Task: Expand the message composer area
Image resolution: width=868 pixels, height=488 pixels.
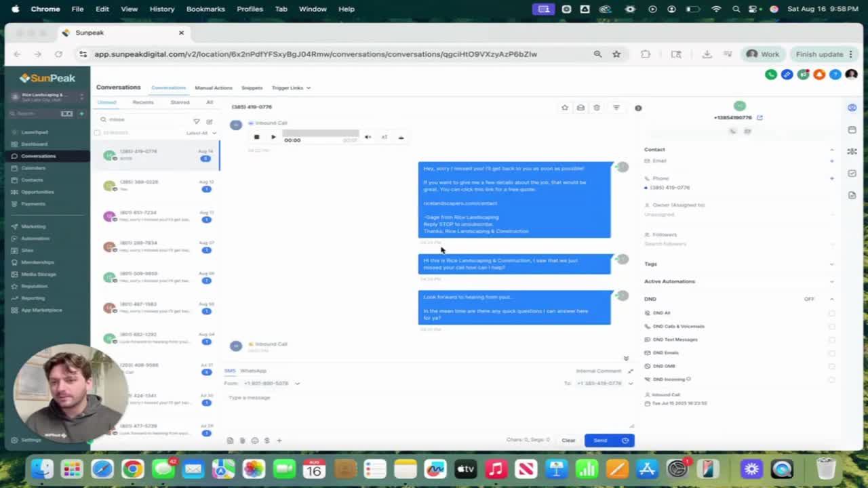Action: (x=631, y=371)
